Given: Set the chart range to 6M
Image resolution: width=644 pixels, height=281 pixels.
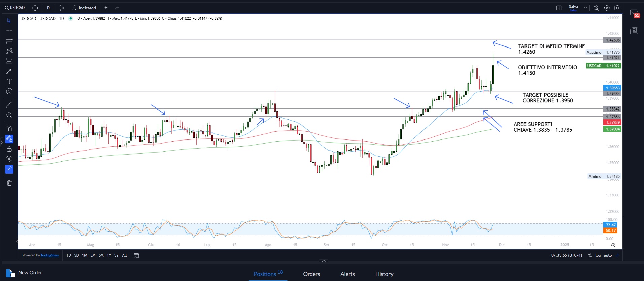Looking at the screenshot, I should click(101, 255).
